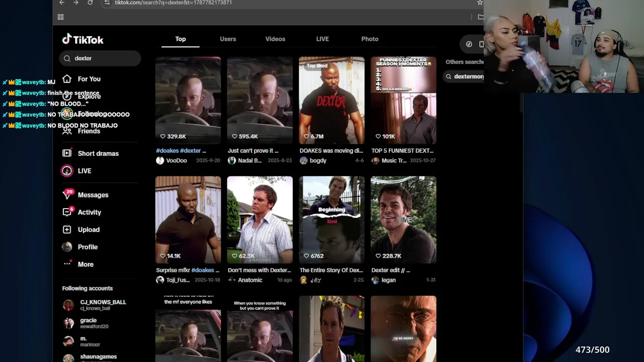Open the video thumbnail with 228.7K likes
644x362 pixels.
[404, 220]
